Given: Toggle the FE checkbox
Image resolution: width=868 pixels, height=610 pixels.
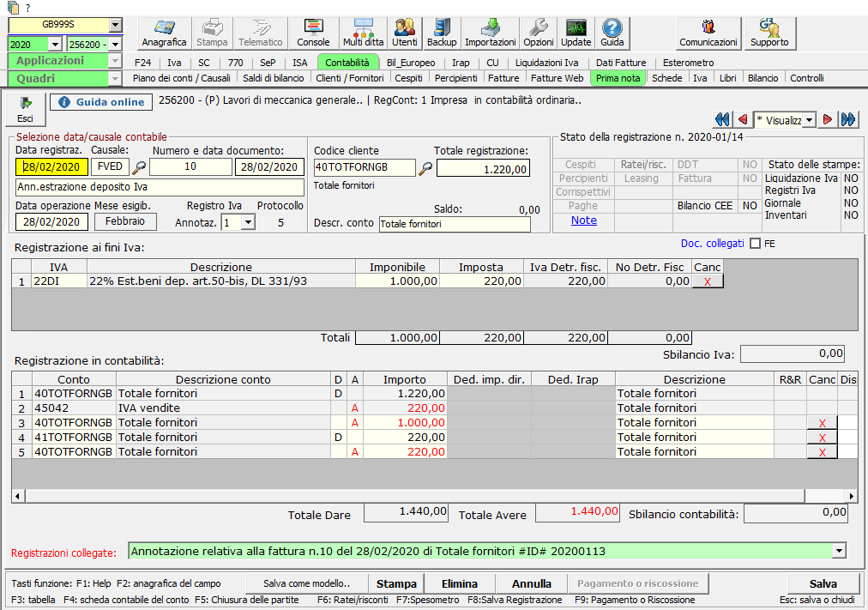Looking at the screenshot, I should coord(755,244).
